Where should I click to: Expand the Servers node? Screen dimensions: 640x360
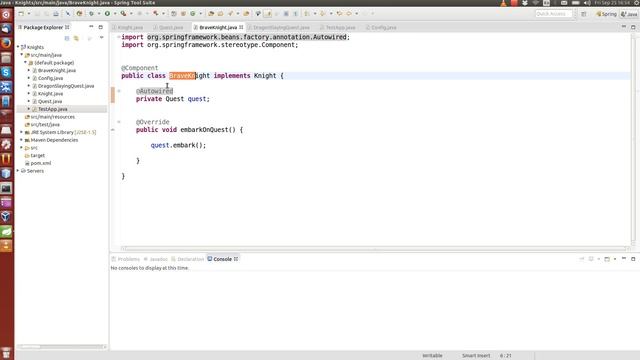18,171
